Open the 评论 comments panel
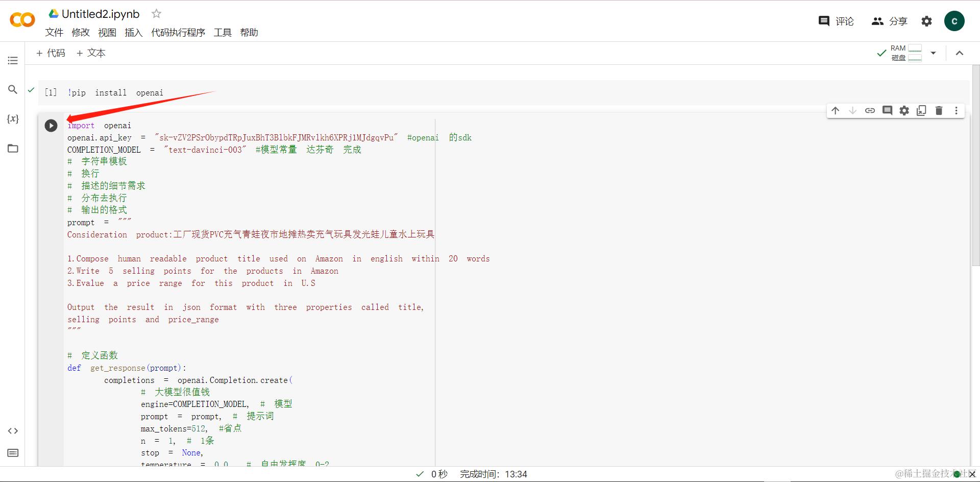The height and width of the screenshot is (482, 980). [836, 21]
